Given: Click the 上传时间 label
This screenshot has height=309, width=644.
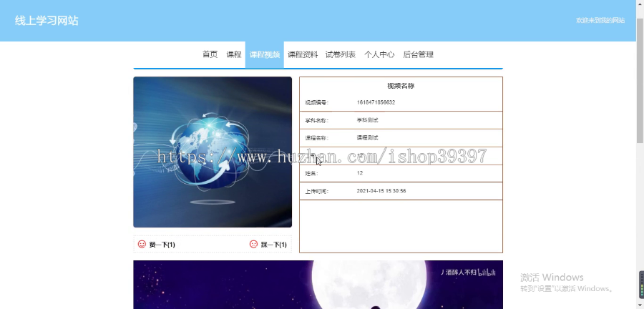Looking at the screenshot, I should [x=317, y=191].
